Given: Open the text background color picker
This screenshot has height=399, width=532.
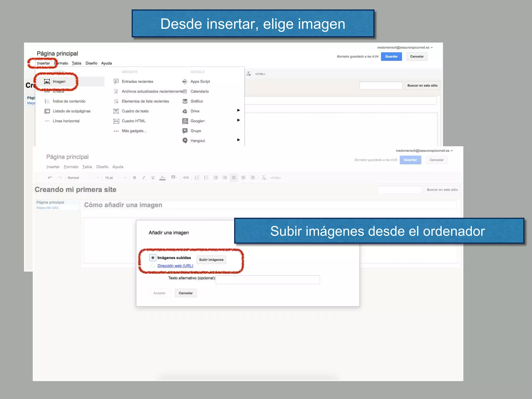Looking at the screenshot, I should [x=174, y=177].
